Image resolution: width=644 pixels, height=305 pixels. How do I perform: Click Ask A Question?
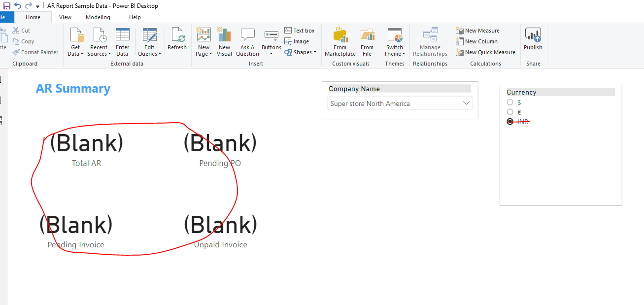(x=247, y=42)
